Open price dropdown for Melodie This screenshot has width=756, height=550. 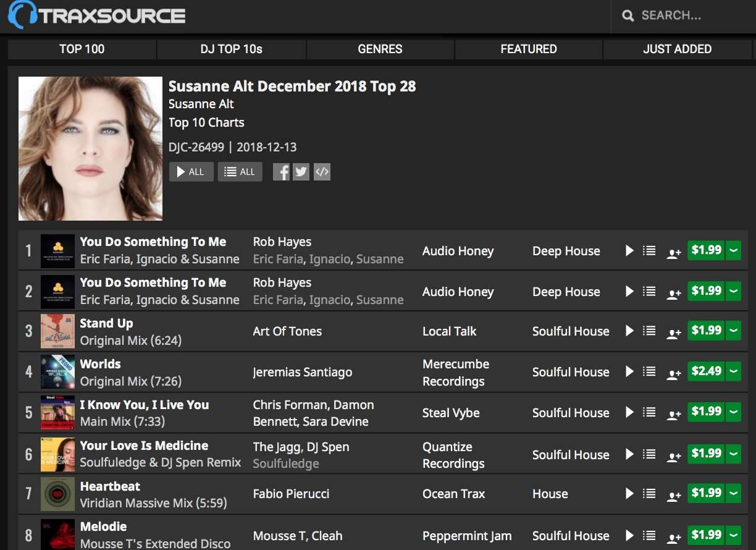click(733, 535)
